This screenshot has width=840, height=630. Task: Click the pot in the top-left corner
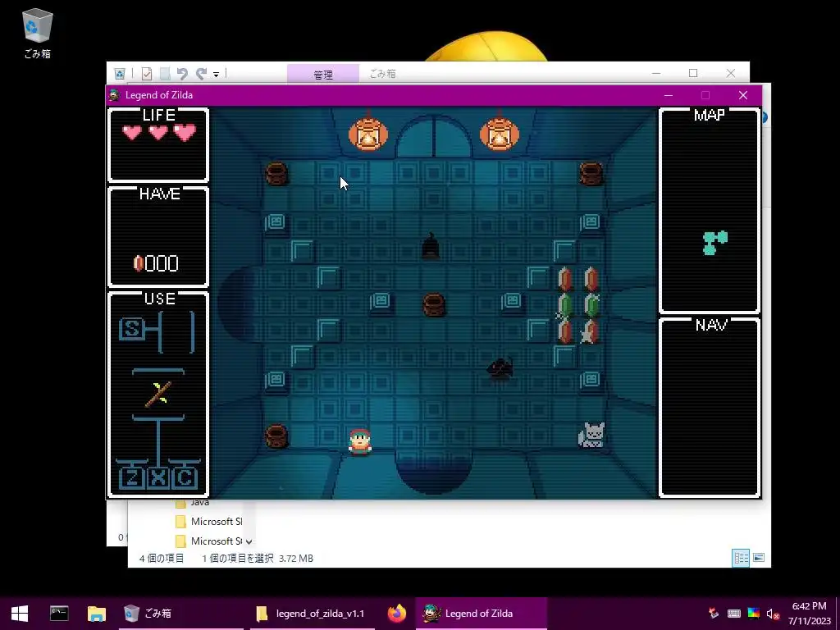[x=276, y=173]
